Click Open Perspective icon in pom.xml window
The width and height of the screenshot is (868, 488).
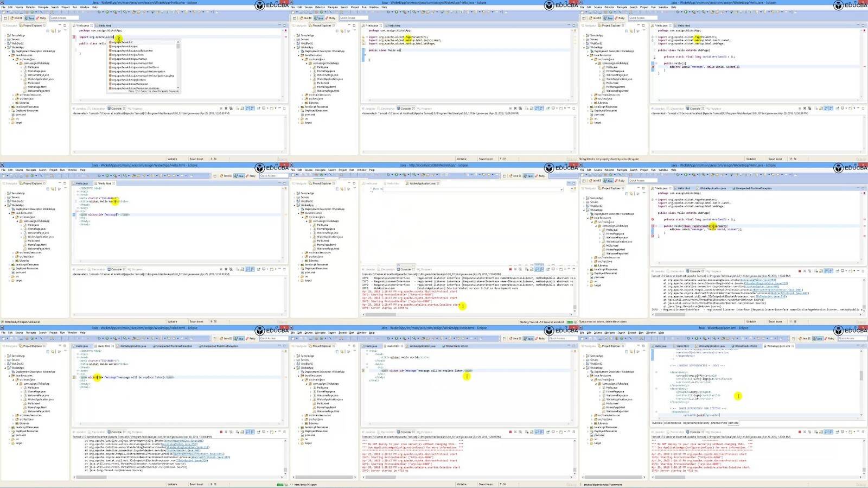pos(795,339)
